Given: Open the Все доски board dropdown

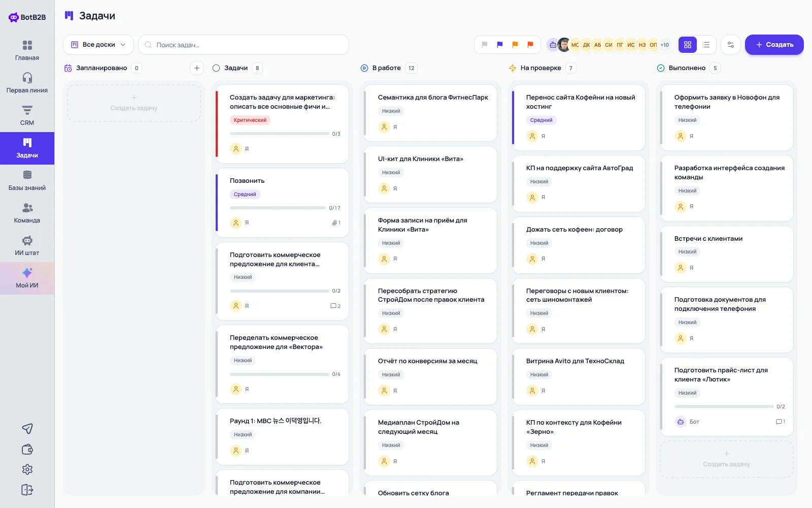Looking at the screenshot, I should tap(98, 45).
